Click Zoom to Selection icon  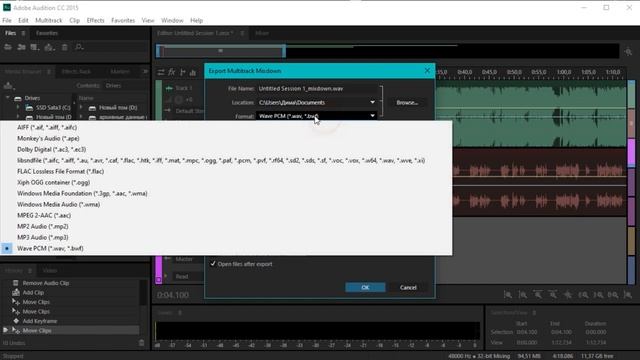613,295
